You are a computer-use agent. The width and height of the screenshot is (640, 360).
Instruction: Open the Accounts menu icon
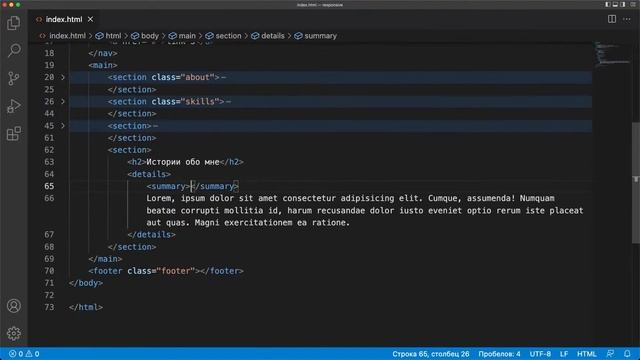[13, 306]
